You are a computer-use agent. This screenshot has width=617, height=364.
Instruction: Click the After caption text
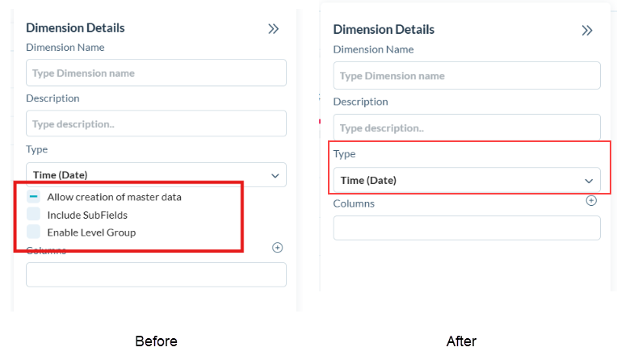pyautogui.click(x=461, y=341)
